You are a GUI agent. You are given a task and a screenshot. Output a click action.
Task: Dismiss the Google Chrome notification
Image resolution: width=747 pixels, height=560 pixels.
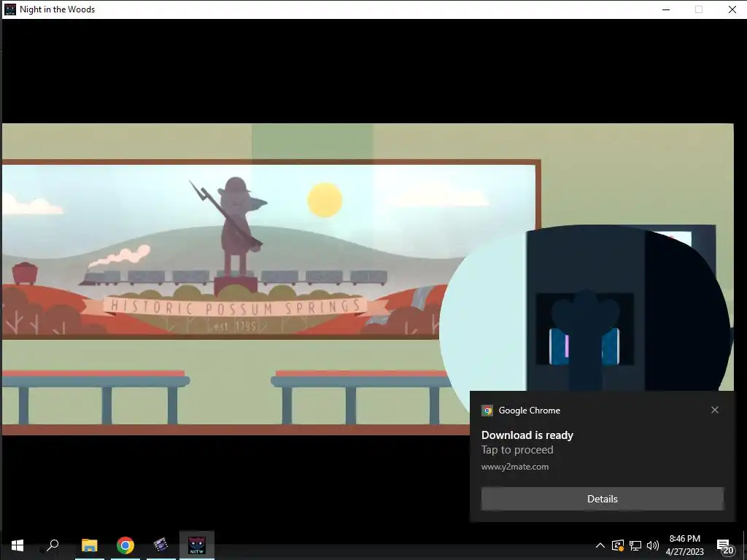click(x=715, y=410)
